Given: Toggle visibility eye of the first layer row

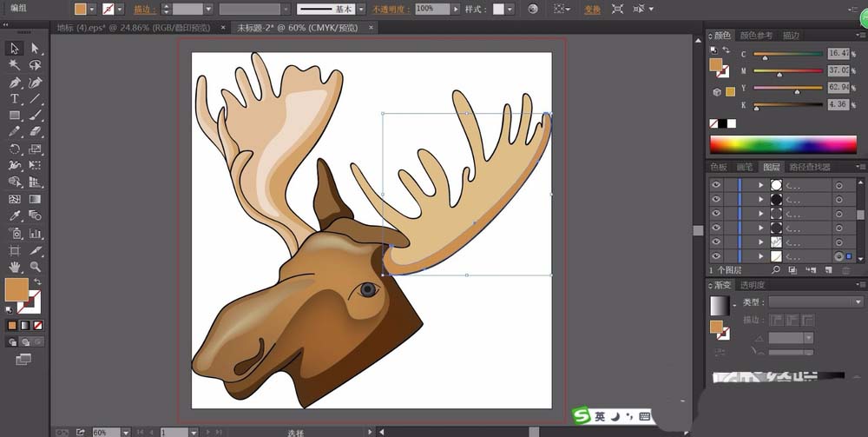Looking at the screenshot, I should click(716, 185).
